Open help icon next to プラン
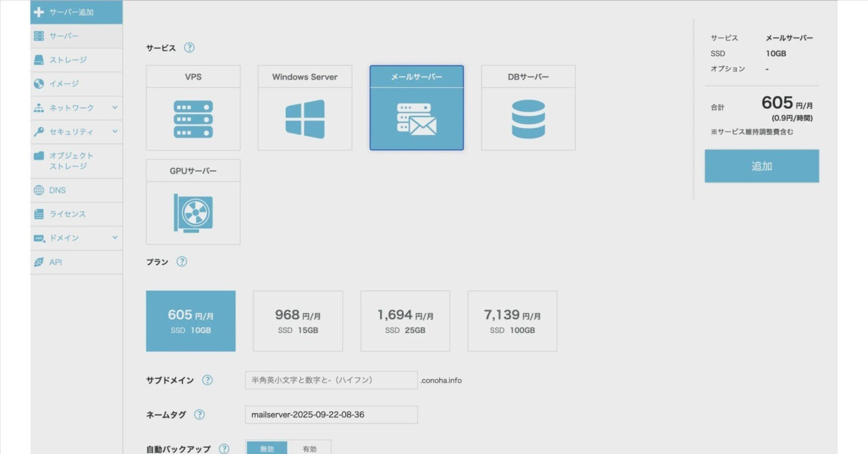The height and width of the screenshot is (454, 868). click(x=182, y=262)
